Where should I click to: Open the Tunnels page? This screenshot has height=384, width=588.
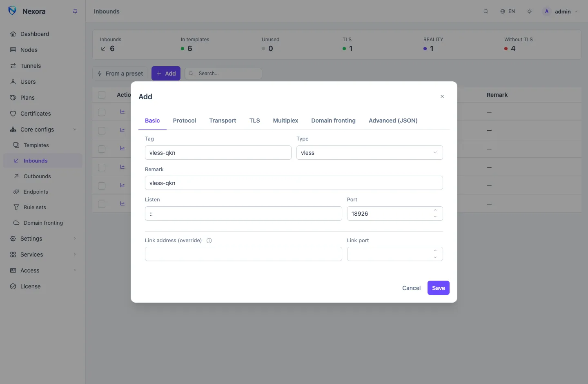pos(43,66)
